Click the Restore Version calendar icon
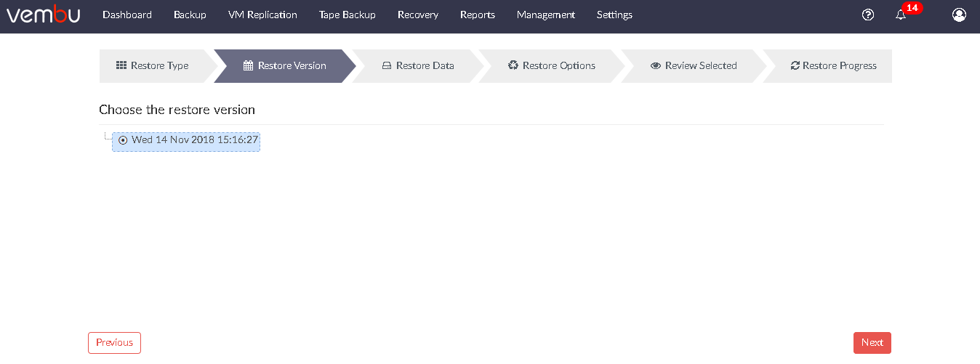980x364 pixels. [248, 65]
